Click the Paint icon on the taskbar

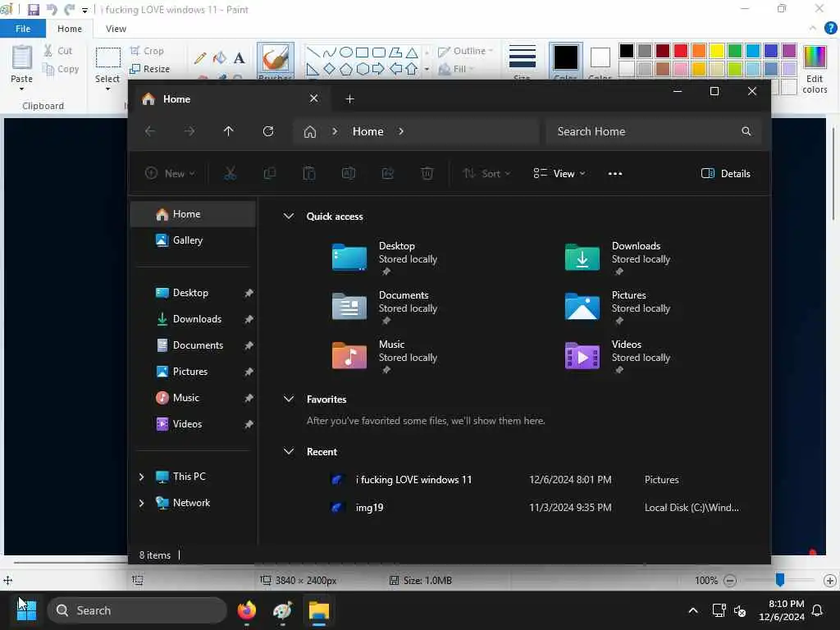283,610
